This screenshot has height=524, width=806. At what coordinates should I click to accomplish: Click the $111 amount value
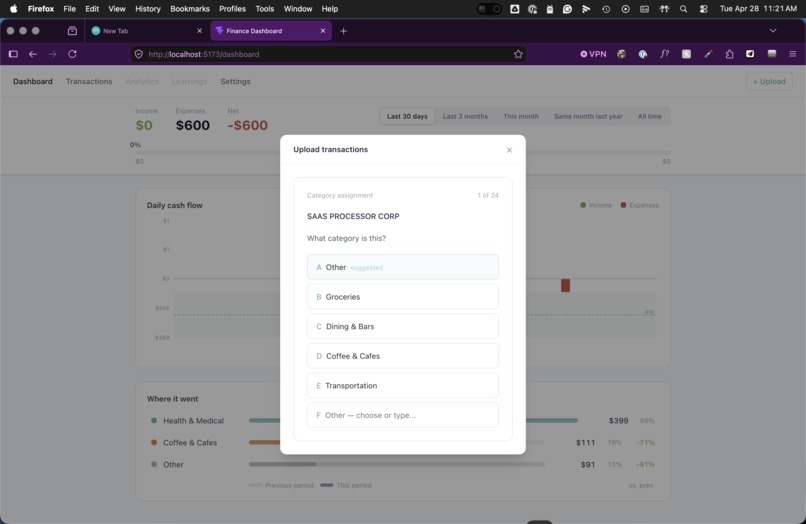585,442
